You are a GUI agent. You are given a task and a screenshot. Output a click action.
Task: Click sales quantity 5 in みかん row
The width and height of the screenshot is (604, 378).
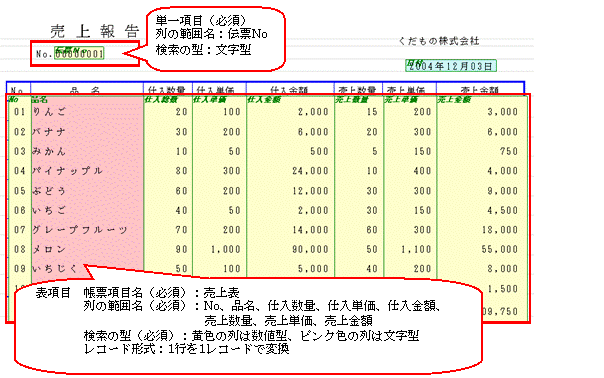(x=374, y=151)
